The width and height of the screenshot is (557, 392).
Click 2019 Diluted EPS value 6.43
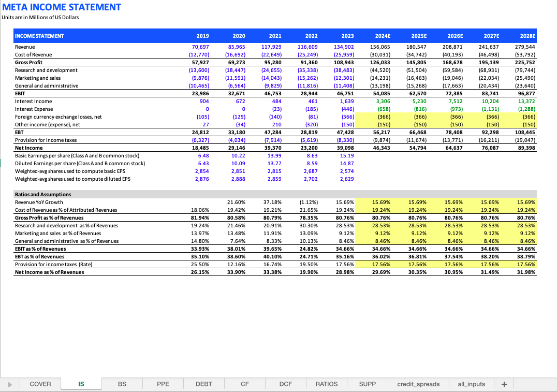(x=203, y=164)
